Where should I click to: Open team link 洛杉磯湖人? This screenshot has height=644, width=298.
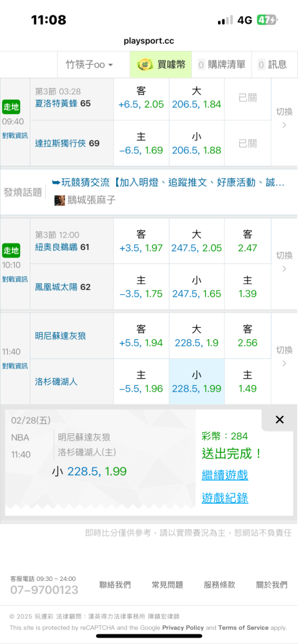[56, 381]
